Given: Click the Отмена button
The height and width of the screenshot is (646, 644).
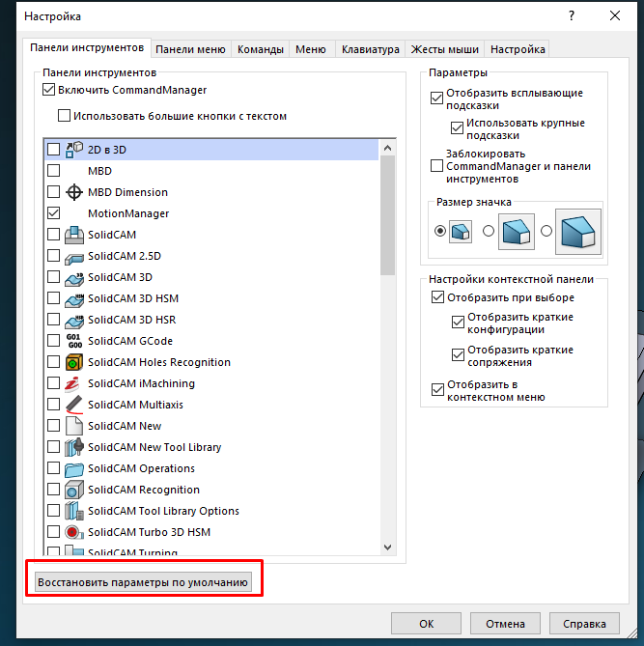Looking at the screenshot, I should pyautogui.click(x=505, y=624).
